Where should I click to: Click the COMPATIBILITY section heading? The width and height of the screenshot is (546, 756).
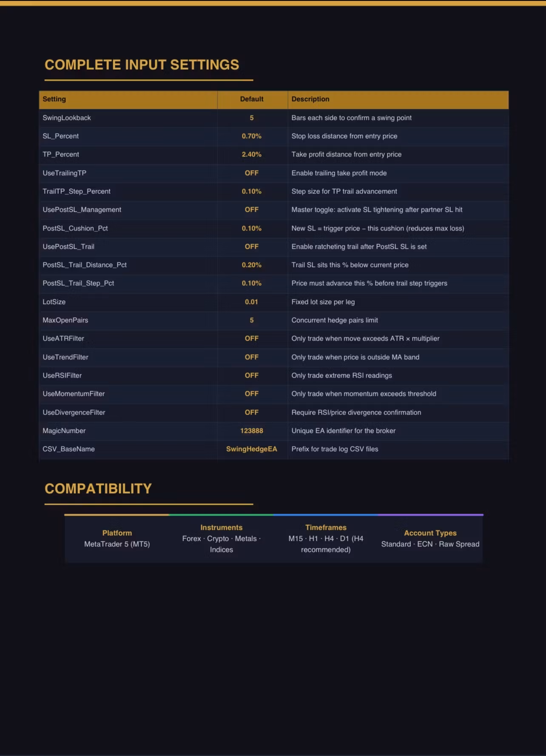click(x=98, y=489)
